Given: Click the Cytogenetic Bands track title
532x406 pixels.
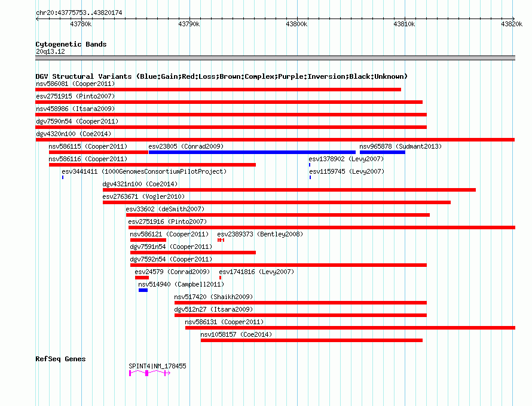Looking at the screenshot, I should pyautogui.click(x=71, y=44).
